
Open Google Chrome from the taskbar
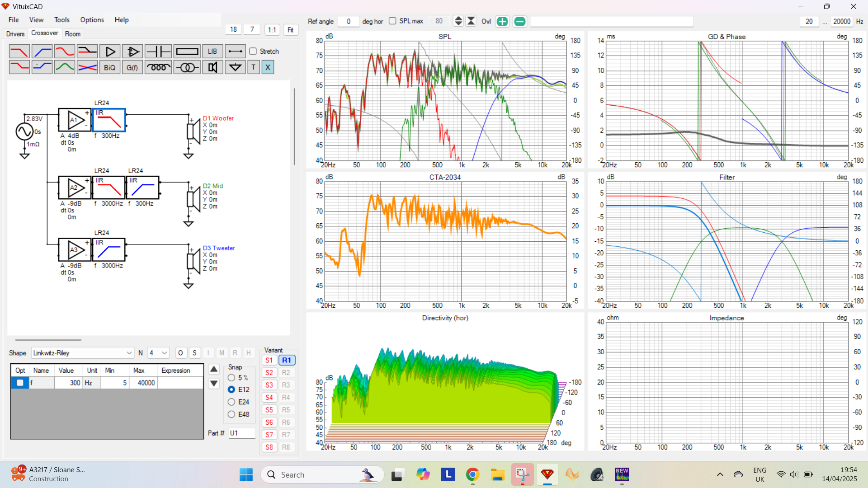473,474
